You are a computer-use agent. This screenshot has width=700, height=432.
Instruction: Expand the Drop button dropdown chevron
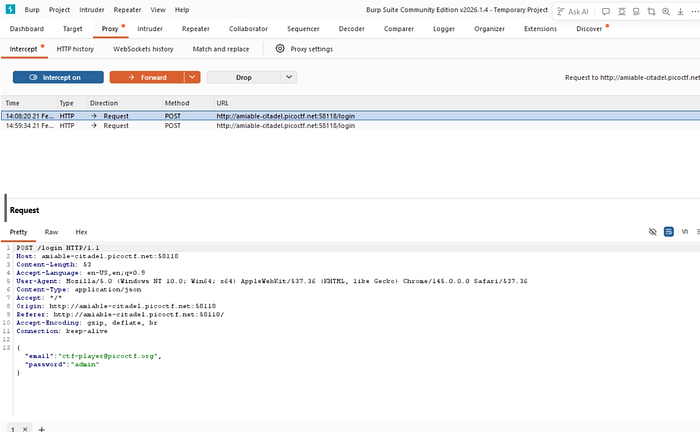coord(289,77)
